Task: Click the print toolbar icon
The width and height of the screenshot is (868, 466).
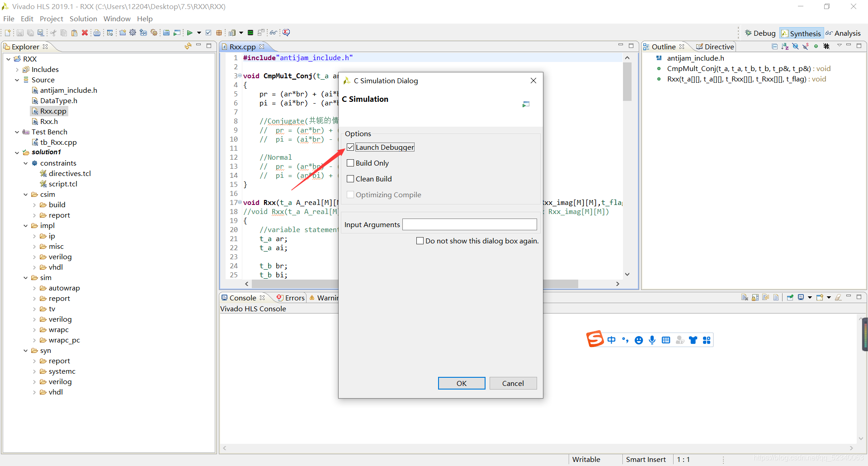Action: pyautogui.click(x=97, y=33)
